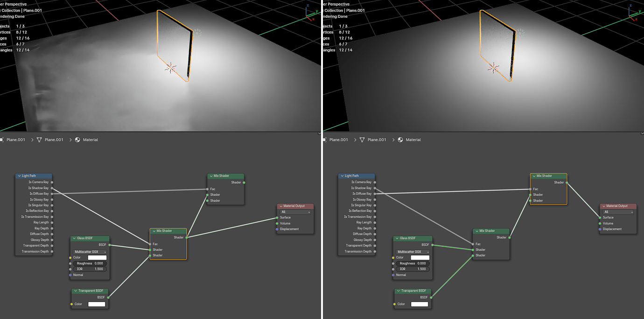
Task: Click Transmission Depth output socket in left editor
Action: coord(52,251)
